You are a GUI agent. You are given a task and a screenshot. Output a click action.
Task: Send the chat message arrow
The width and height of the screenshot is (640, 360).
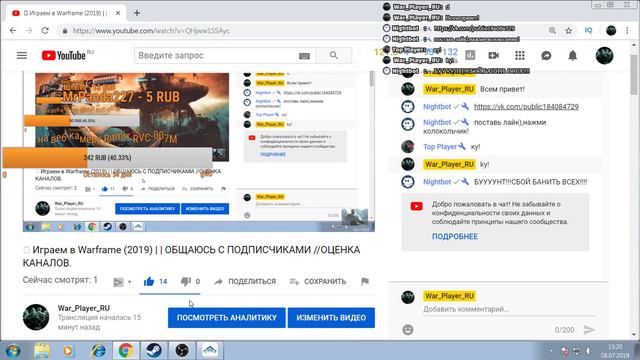(589, 329)
